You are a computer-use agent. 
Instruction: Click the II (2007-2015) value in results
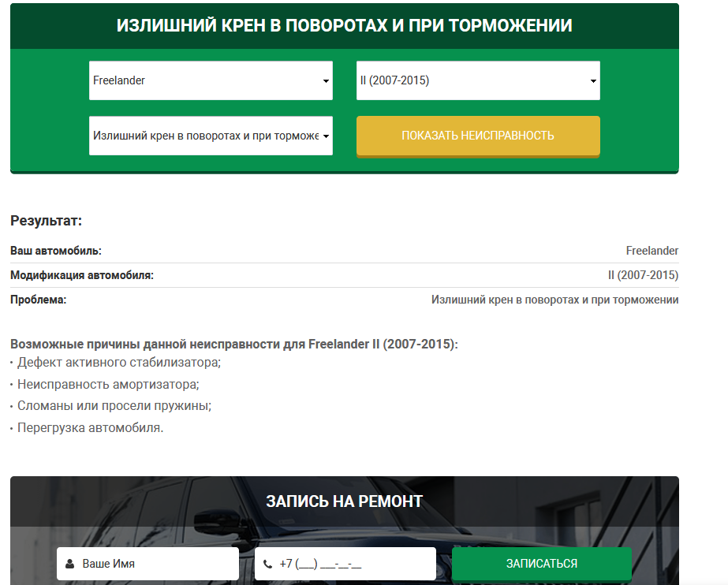point(643,276)
